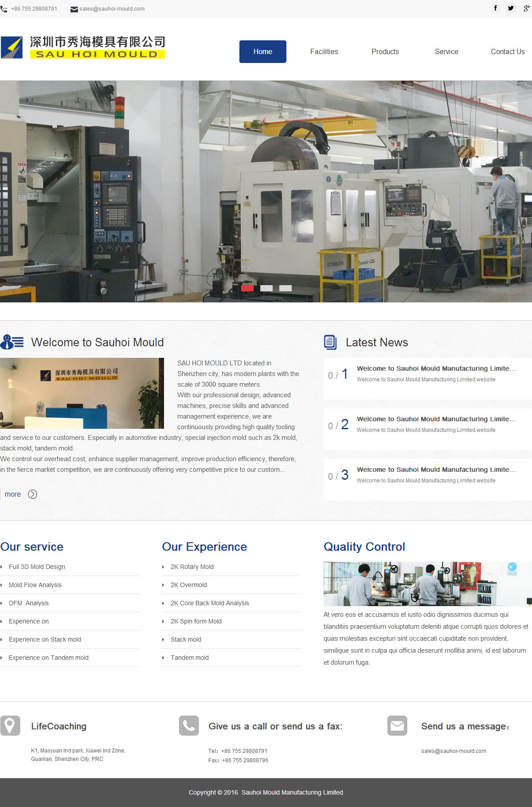532x807 pixels.
Task: Click the map pin icon by LifeCoaching
Action: coord(10,725)
